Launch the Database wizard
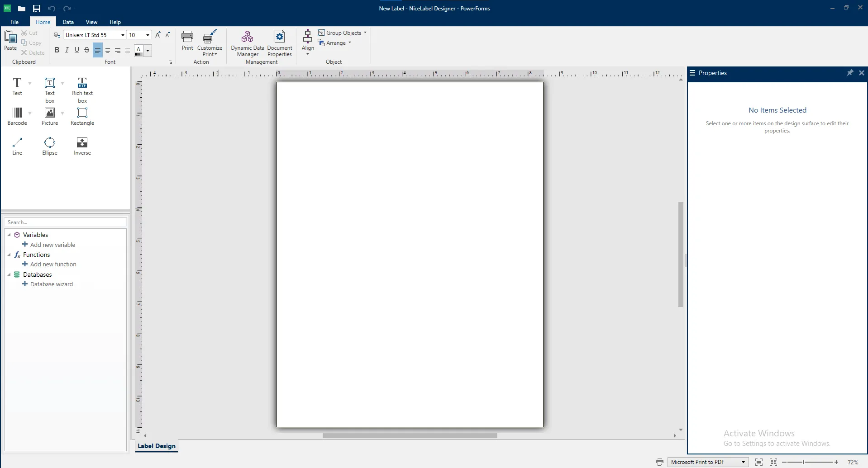Image resolution: width=868 pixels, height=468 pixels. (51, 284)
